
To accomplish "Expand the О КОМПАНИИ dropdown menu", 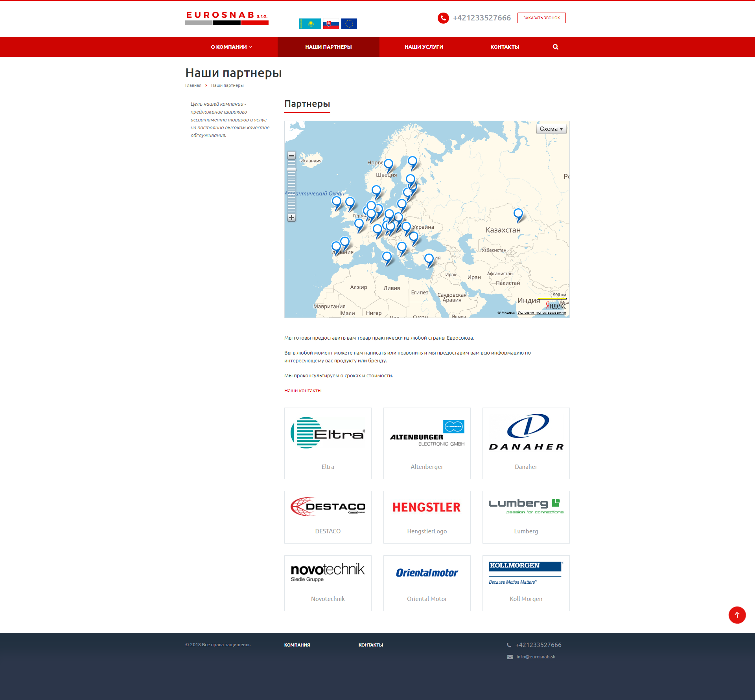I will coord(232,47).
